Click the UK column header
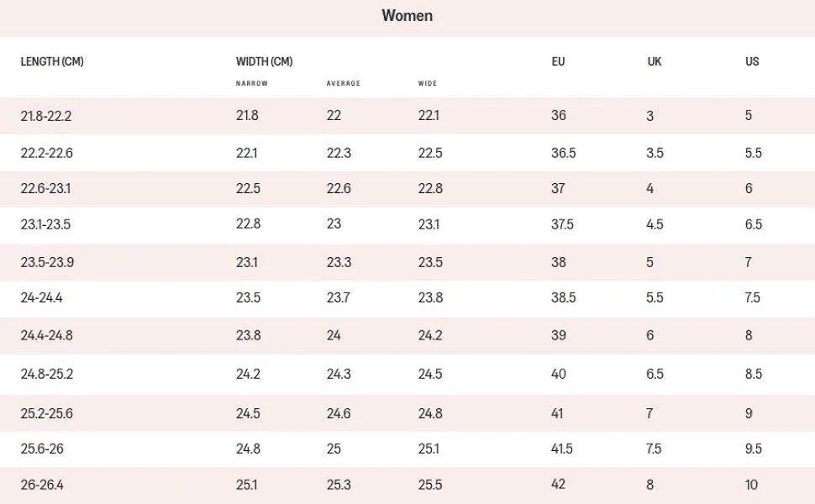The height and width of the screenshot is (504, 815). click(x=655, y=61)
